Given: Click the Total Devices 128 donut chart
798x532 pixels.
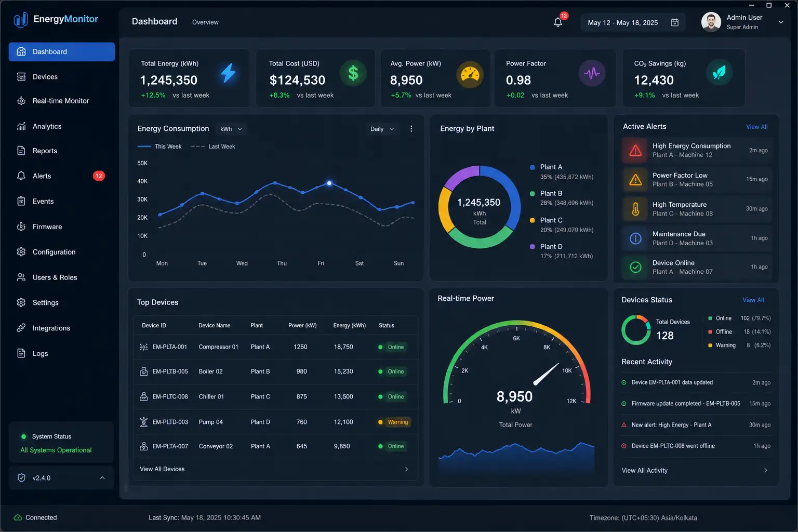Looking at the screenshot, I should (x=636, y=329).
